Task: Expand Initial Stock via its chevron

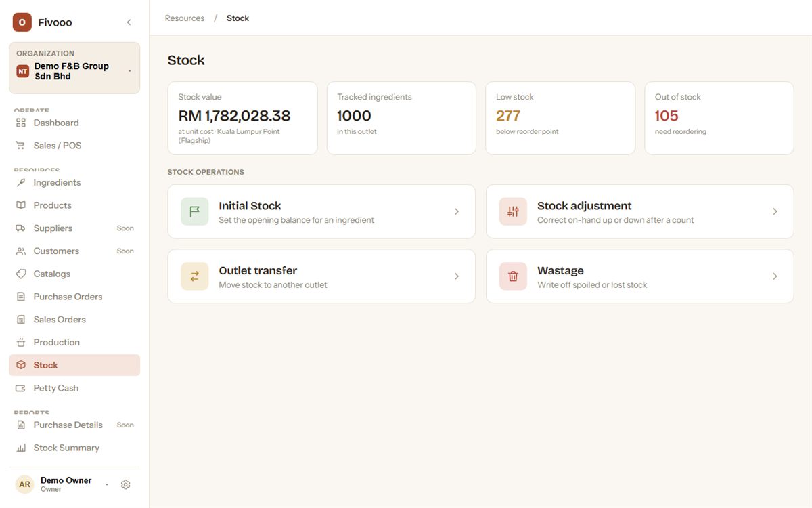Action: [457, 211]
